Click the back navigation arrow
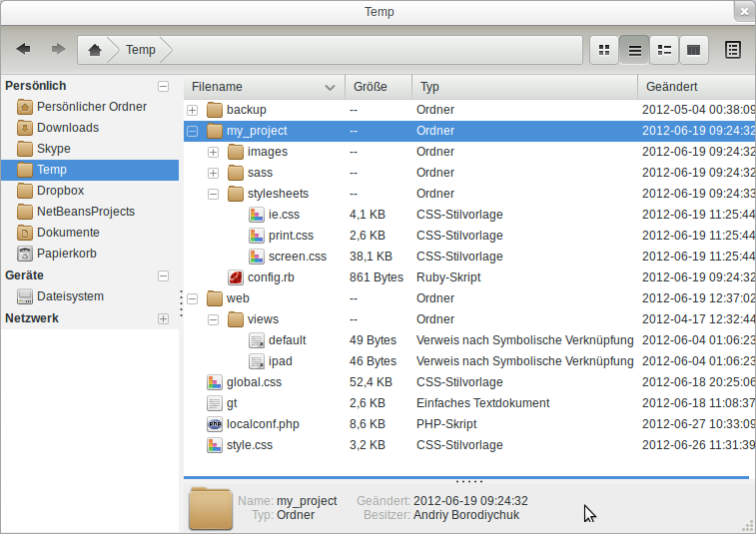Image resolution: width=756 pixels, height=534 pixels. [24, 49]
